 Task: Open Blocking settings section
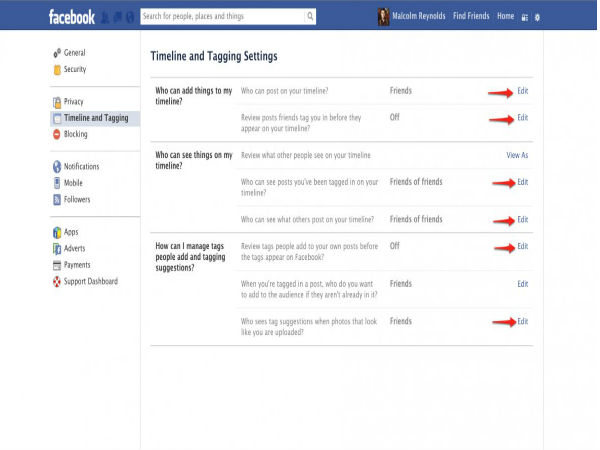(76, 134)
